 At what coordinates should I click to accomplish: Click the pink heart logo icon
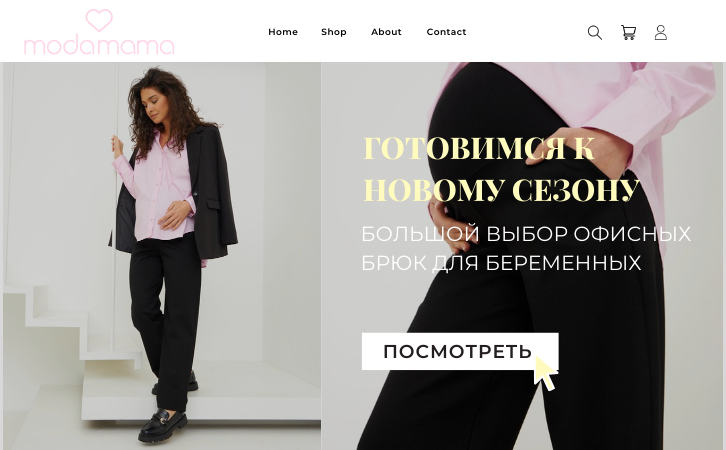pyautogui.click(x=99, y=20)
